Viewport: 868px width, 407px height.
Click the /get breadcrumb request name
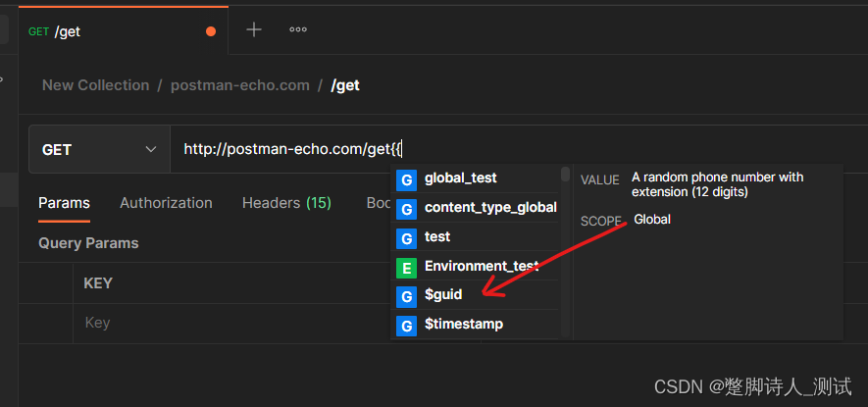click(345, 85)
